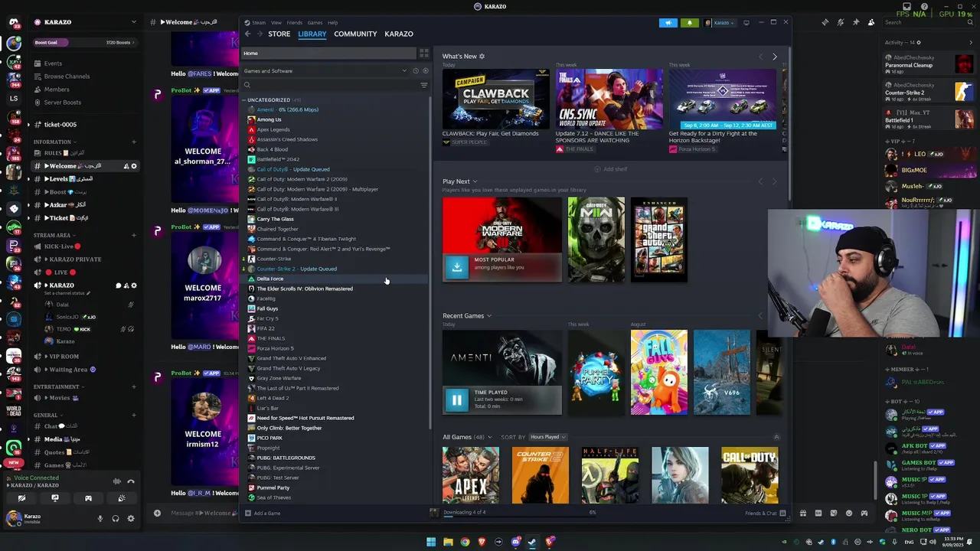The height and width of the screenshot is (551, 980).
Task: Click Steam's back navigation arrow
Action: [247, 34]
